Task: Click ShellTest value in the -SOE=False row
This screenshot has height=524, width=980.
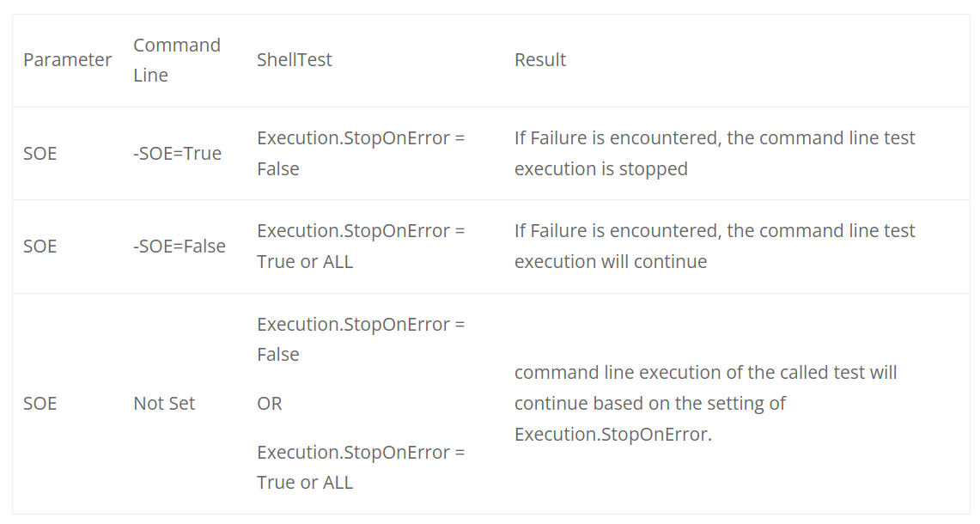Action: (360, 247)
